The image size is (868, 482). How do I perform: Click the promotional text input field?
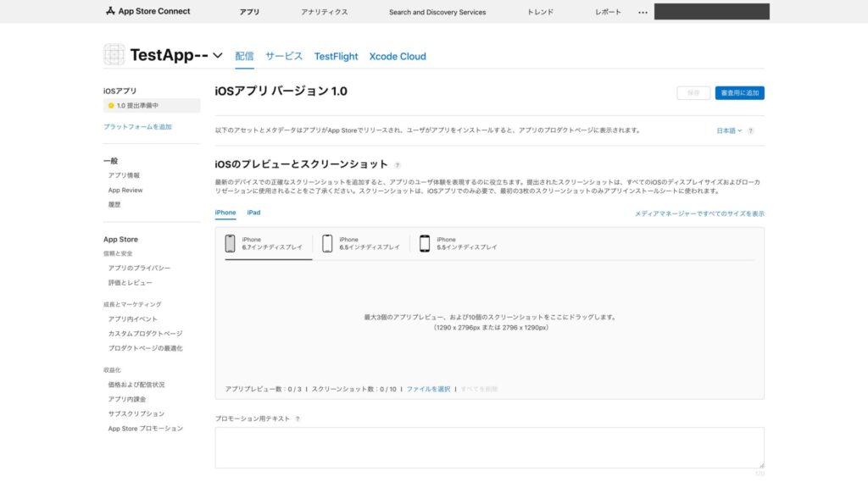489,447
